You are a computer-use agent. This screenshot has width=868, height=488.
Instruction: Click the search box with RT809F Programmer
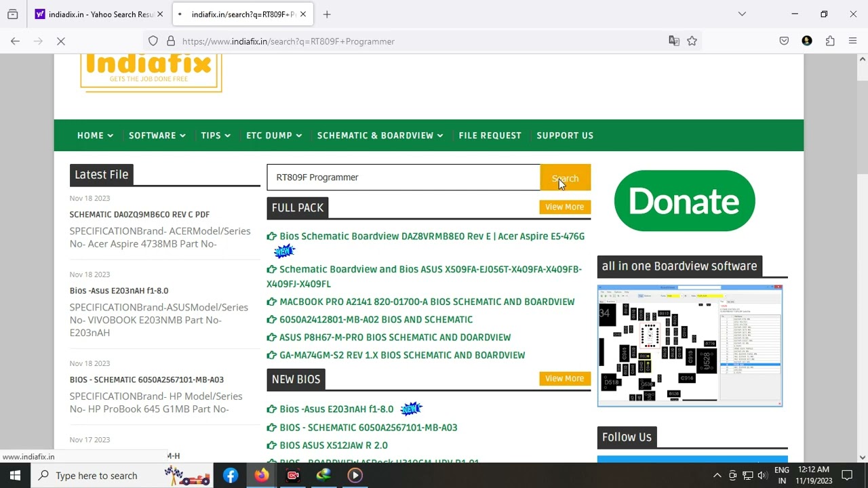(x=403, y=178)
